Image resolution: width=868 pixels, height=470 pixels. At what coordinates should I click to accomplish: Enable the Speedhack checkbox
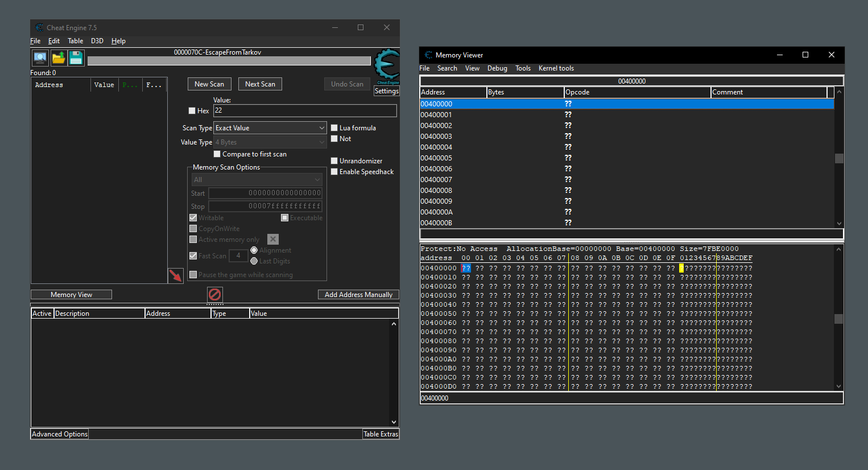tap(334, 172)
